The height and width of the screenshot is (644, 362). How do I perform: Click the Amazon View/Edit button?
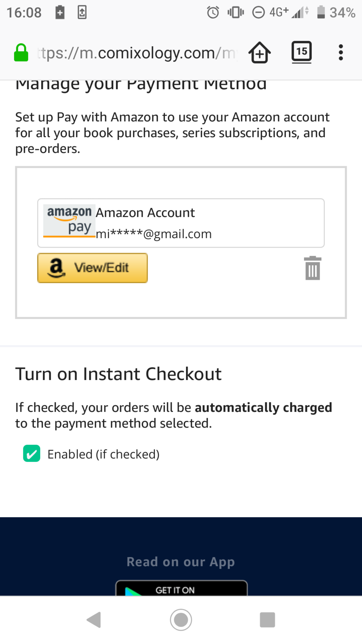[x=93, y=268]
